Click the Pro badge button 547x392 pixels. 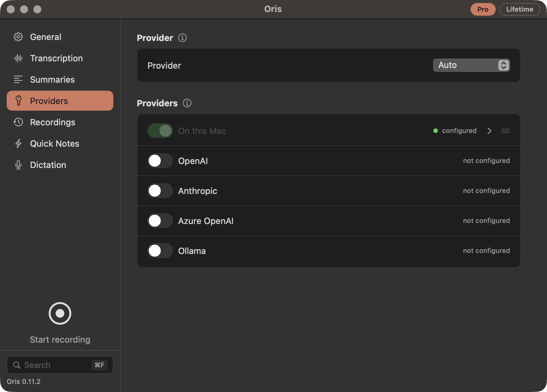pos(483,9)
